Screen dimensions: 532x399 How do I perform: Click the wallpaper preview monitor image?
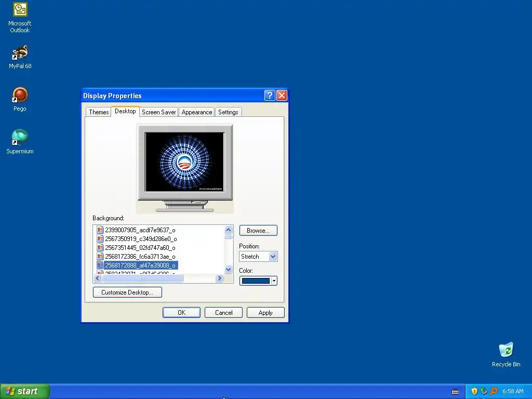(x=185, y=162)
